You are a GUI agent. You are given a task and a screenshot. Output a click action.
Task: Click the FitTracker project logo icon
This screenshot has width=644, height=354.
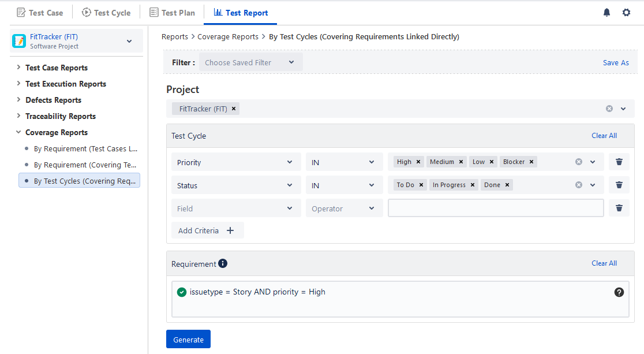click(19, 41)
